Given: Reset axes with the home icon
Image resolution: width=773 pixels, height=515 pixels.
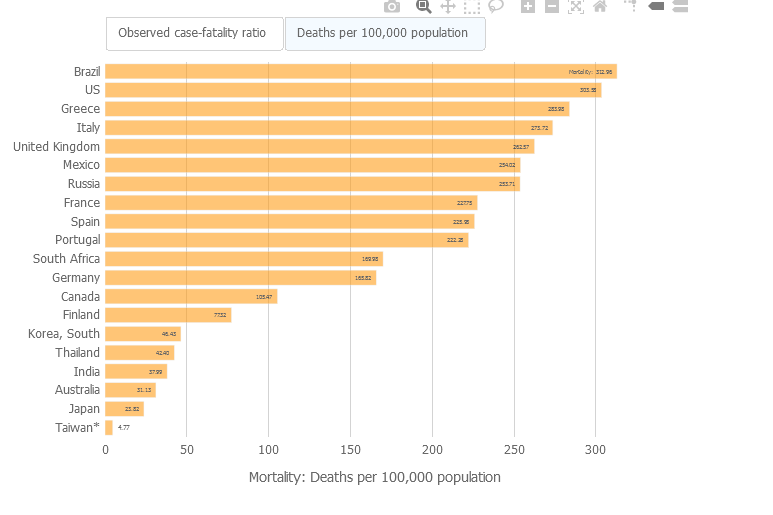Looking at the screenshot, I should click(x=600, y=6).
